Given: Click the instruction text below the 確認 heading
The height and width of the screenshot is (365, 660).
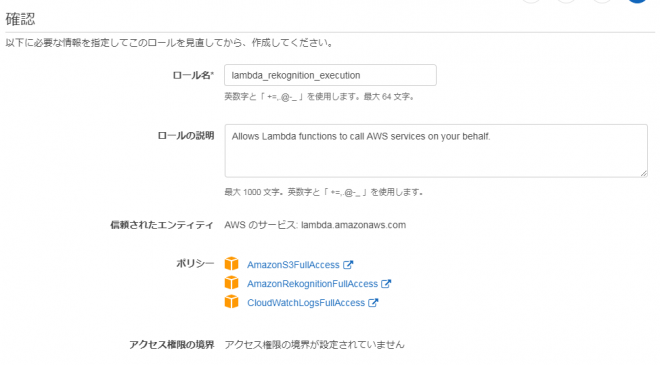Looking at the screenshot, I should pos(170,43).
